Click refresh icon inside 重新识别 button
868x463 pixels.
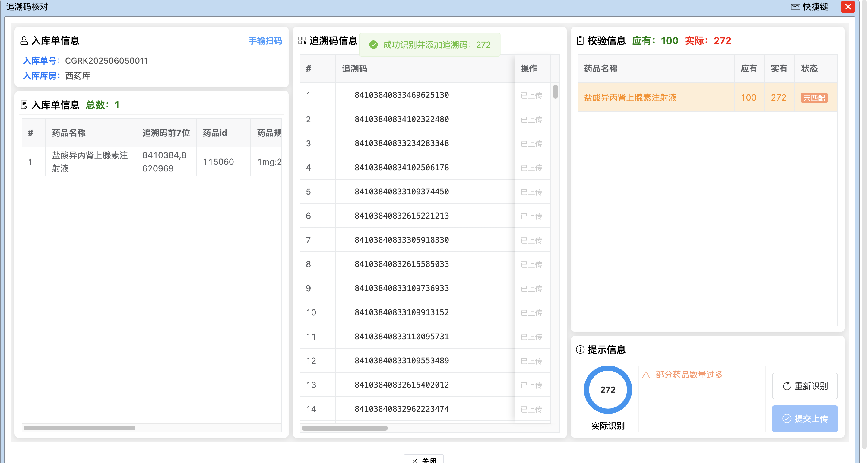(786, 386)
